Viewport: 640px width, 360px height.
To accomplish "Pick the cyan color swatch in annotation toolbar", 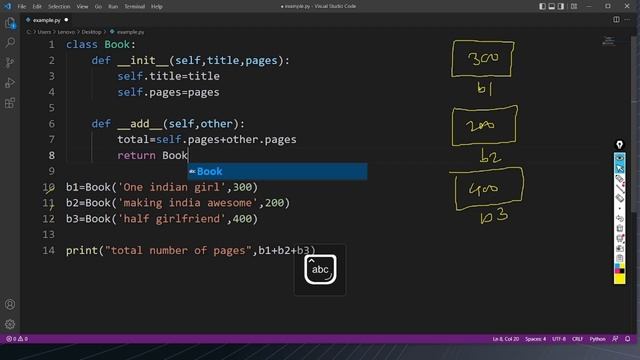I will pyautogui.click(x=617, y=265).
